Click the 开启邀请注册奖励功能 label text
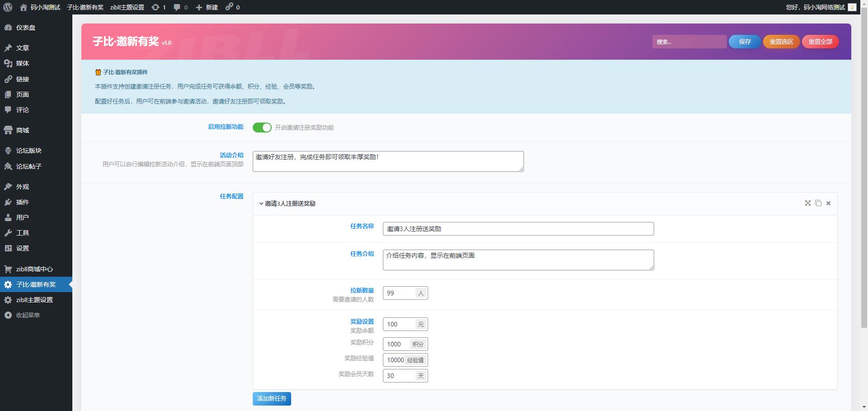Image resolution: width=868 pixels, height=411 pixels. pyautogui.click(x=304, y=128)
